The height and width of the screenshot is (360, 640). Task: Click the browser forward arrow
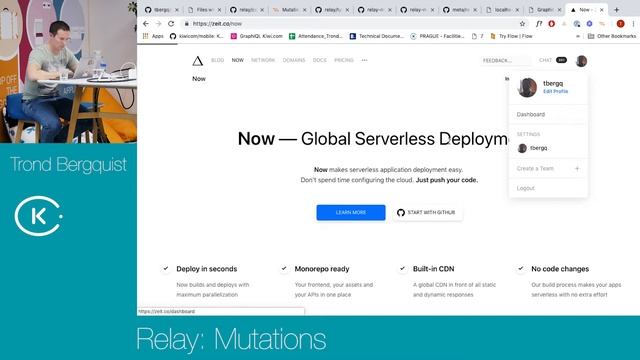click(158, 24)
